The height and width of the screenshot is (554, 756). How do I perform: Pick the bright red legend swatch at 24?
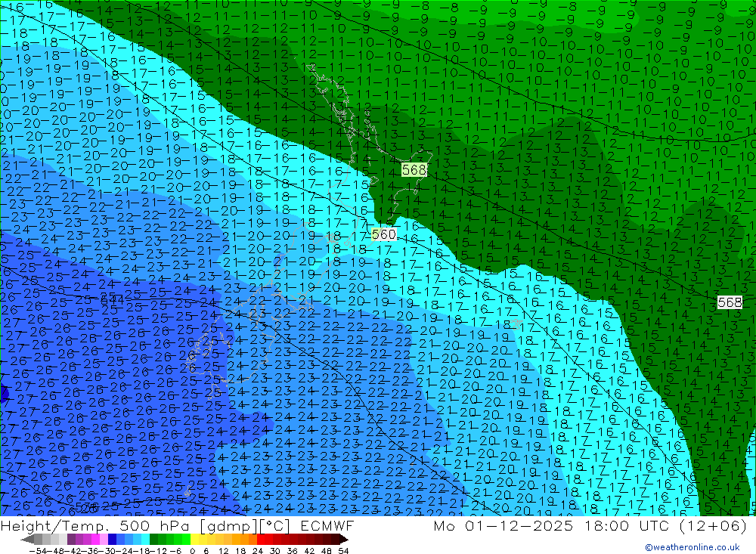262,540
